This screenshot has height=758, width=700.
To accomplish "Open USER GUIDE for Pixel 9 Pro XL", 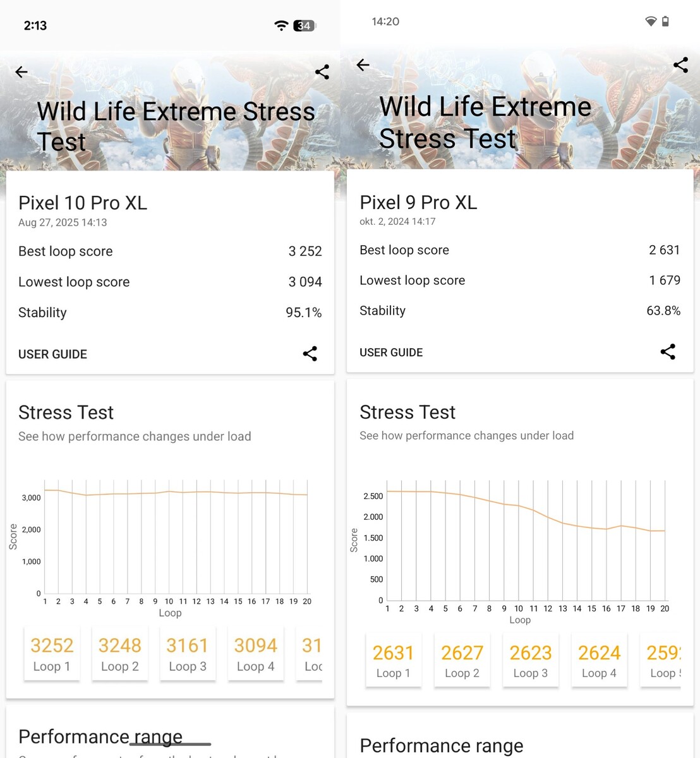I will click(x=391, y=352).
